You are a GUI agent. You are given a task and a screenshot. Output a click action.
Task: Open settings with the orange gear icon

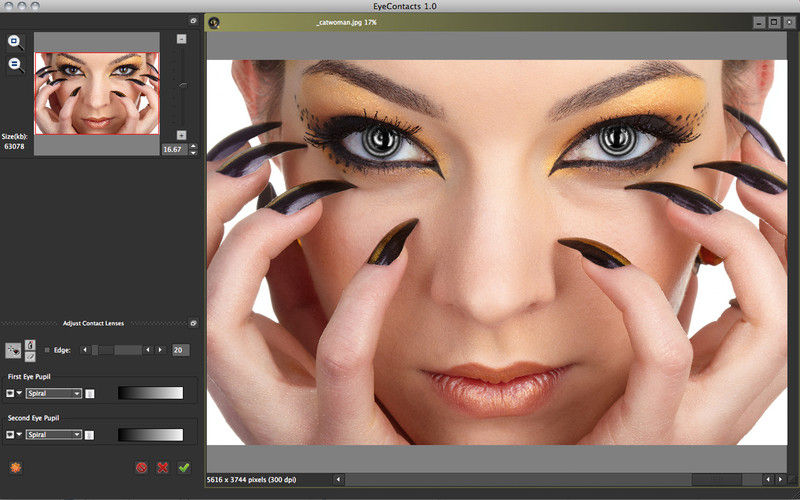point(15,467)
